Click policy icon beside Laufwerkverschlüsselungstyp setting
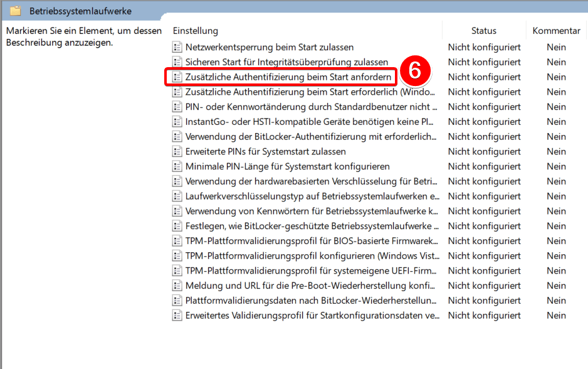The width and height of the screenshot is (588, 369). 177,196
